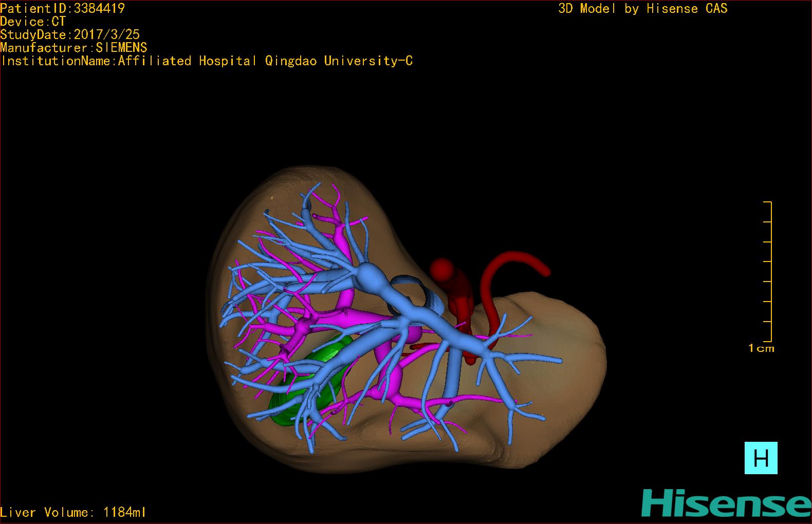Click the 1cm scale label

pyautogui.click(x=761, y=348)
